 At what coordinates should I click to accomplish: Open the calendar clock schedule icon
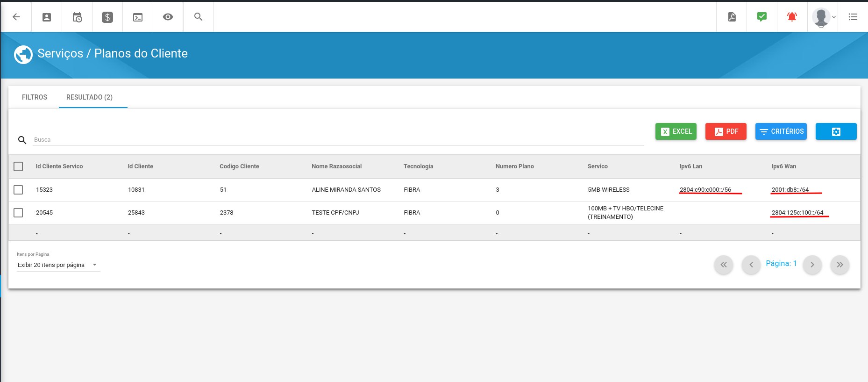click(77, 17)
